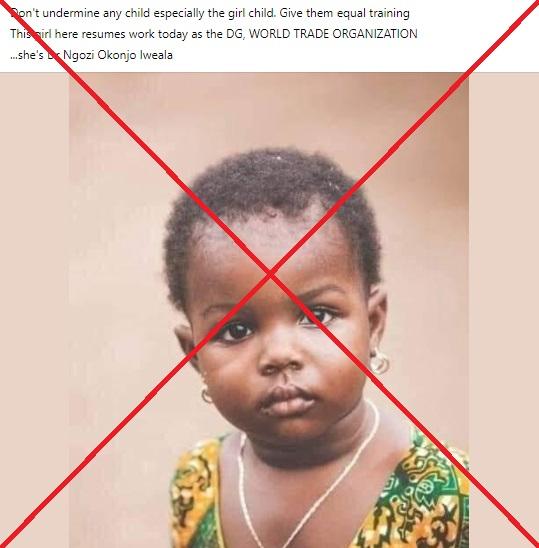Click the small earring on the other ear
The width and height of the screenshot is (539, 548).
[x=206, y=396]
